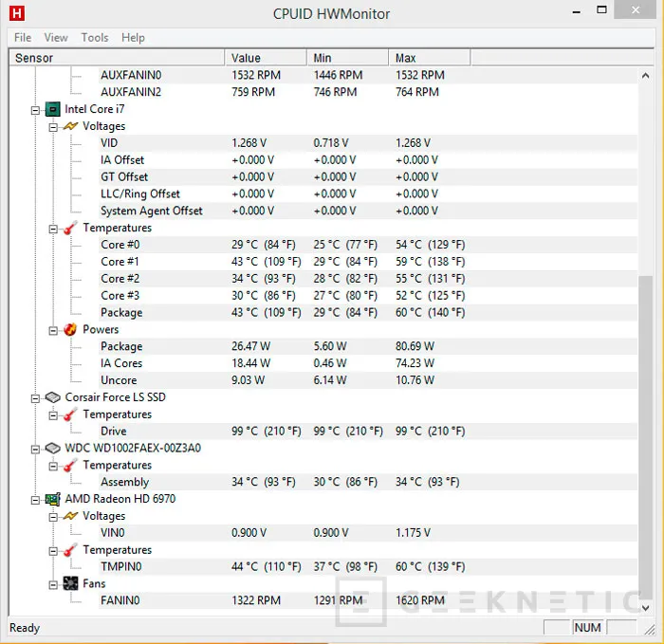
Task: Select the LLC/Ring Offset row
Action: (368, 193)
